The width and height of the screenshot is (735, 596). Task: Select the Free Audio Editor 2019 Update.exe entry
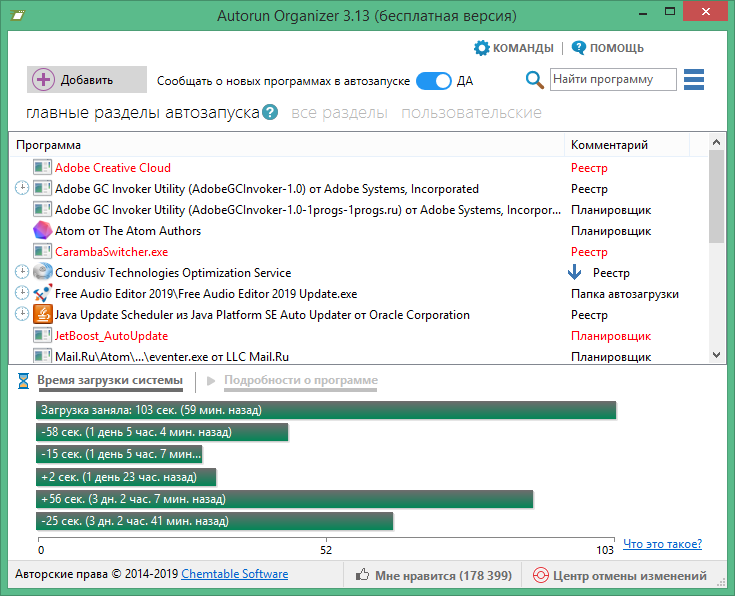point(206,294)
